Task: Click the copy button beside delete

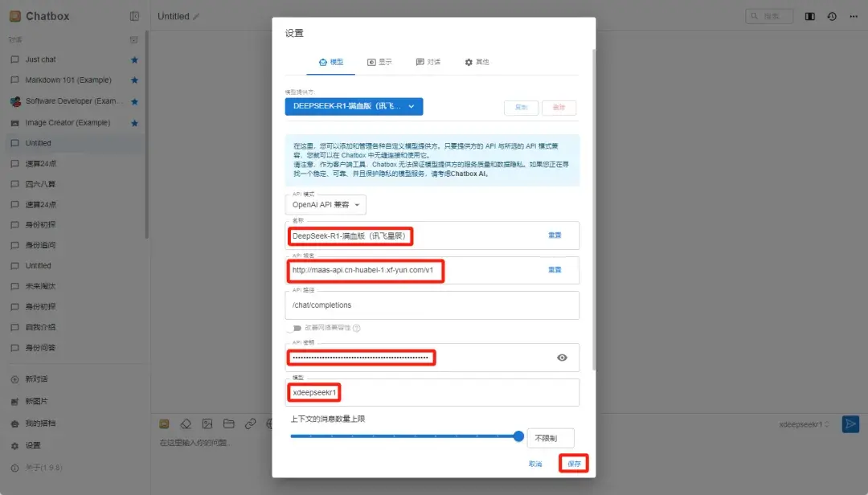Action: tap(521, 108)
